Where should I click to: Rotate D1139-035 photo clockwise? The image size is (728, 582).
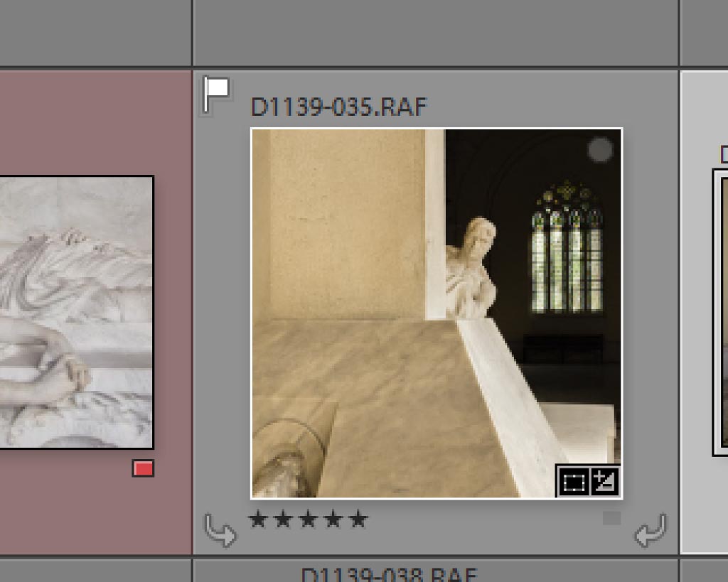point(651,530)
